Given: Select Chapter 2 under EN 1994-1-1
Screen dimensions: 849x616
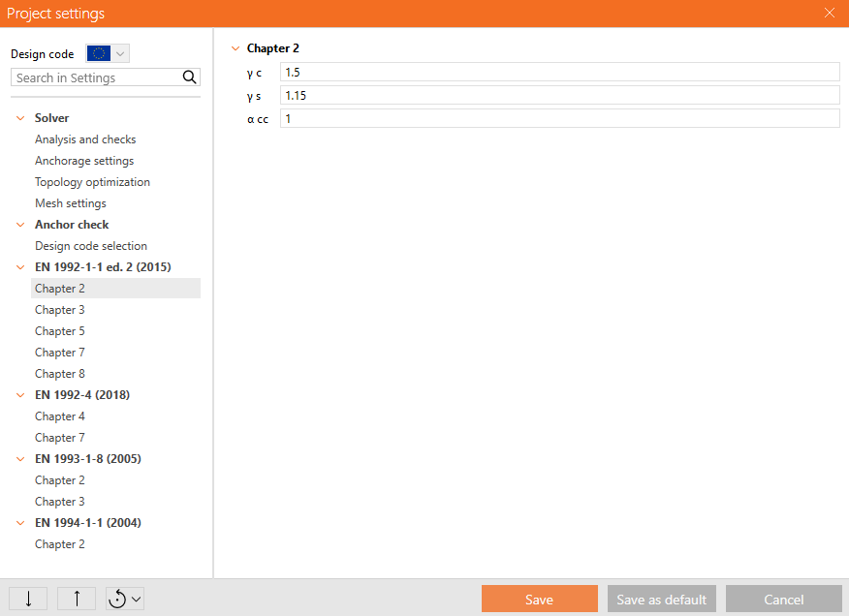Looking at the screenshot, I should [60, 544].
